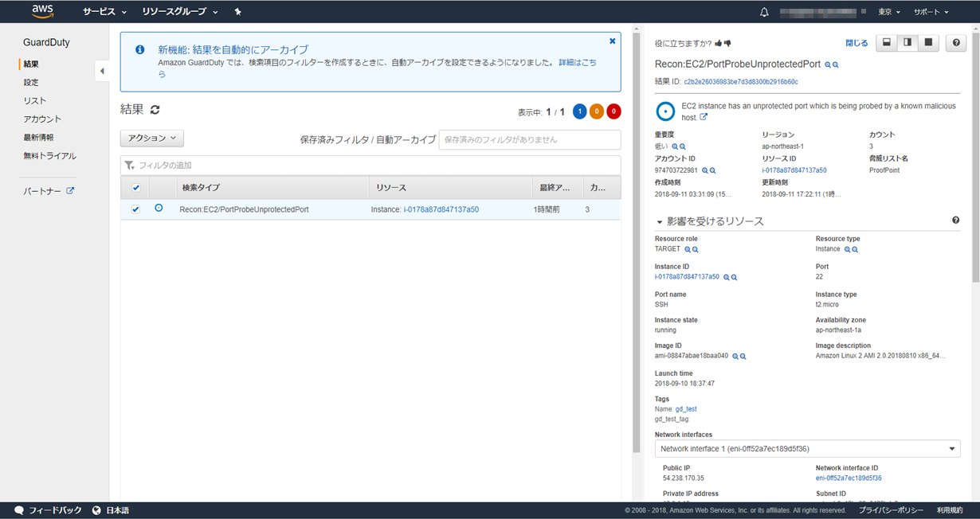Click the 閉じる link
Screen dimensions: 980x519
857,43
